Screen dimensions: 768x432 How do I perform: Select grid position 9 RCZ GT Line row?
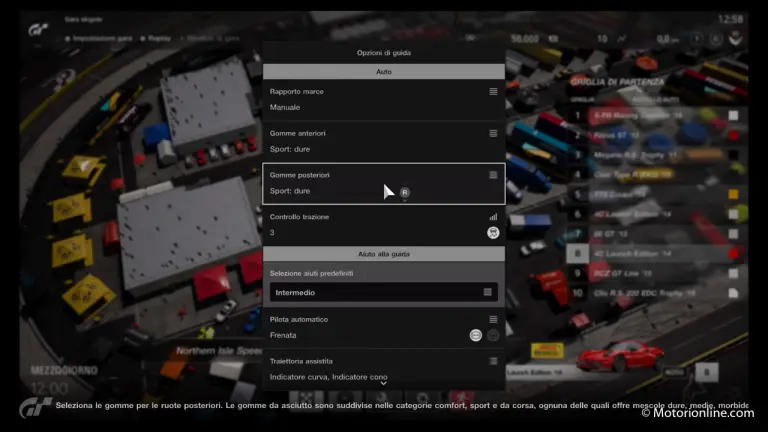point(656,273)
